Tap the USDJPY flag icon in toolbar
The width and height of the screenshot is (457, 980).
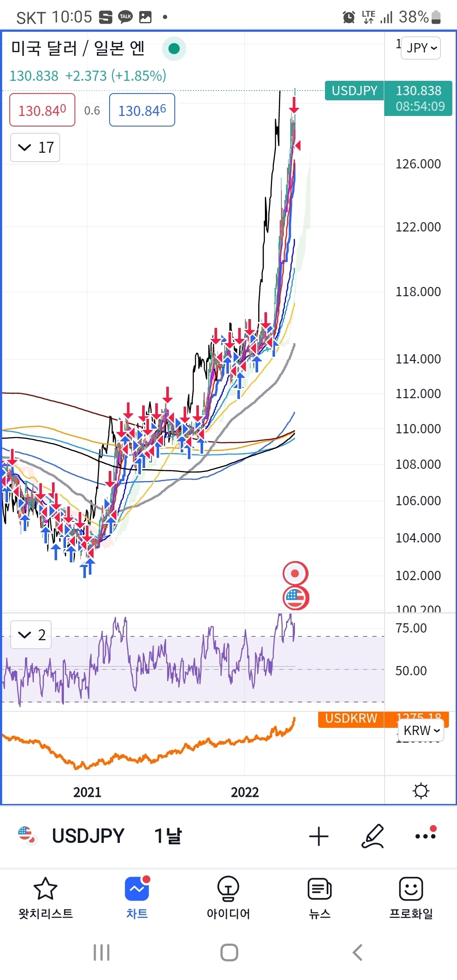click(x=28, y=835)
